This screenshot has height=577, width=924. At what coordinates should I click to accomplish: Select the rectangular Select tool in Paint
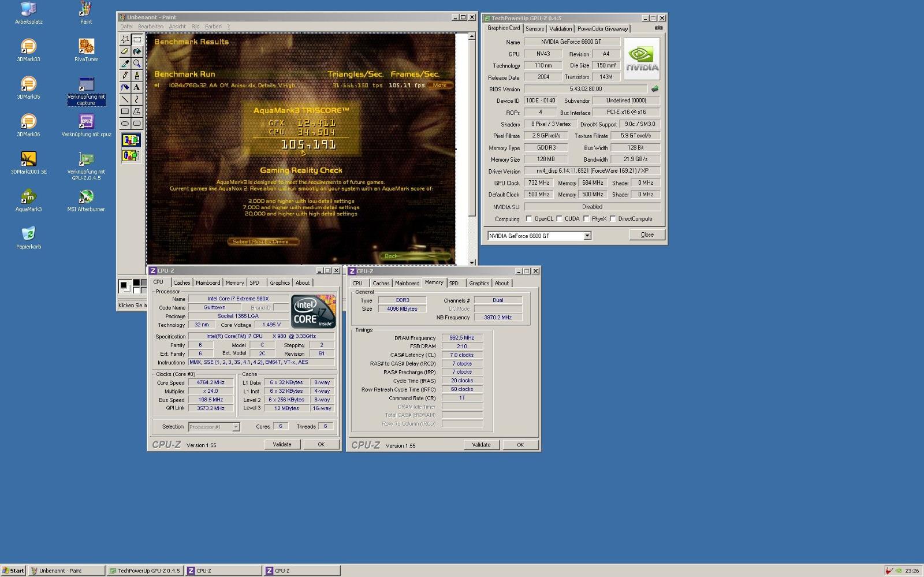[x=137, y=39]
